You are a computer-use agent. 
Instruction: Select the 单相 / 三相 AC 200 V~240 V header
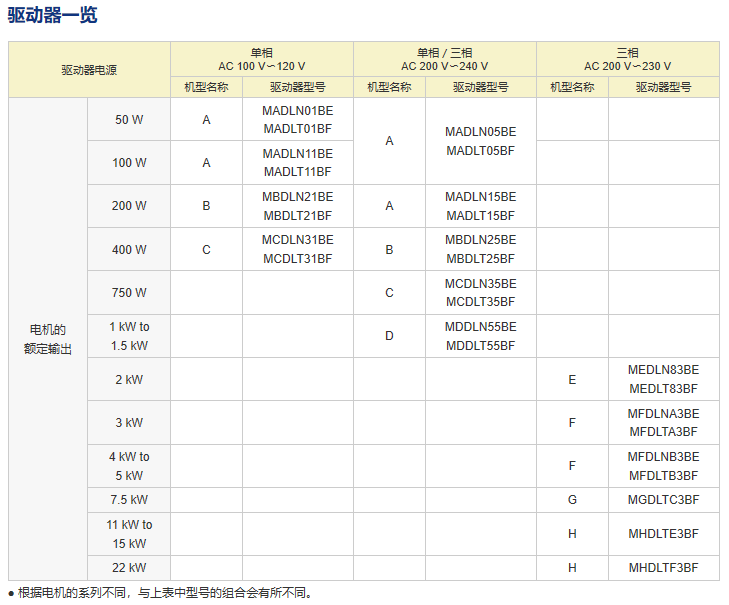tap(445, 59)
